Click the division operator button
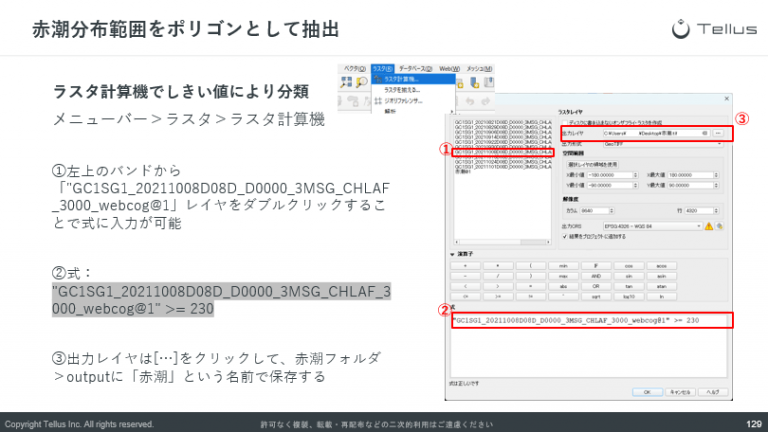The height and width of the screenshot is (432, 768). pos(498,276)
